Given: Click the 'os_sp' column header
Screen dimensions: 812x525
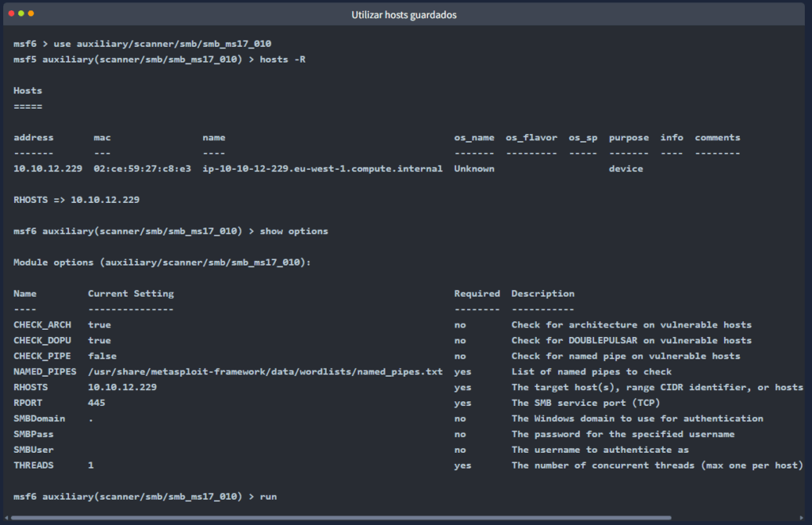Looking at the screenshot, I should pos(583,138).
